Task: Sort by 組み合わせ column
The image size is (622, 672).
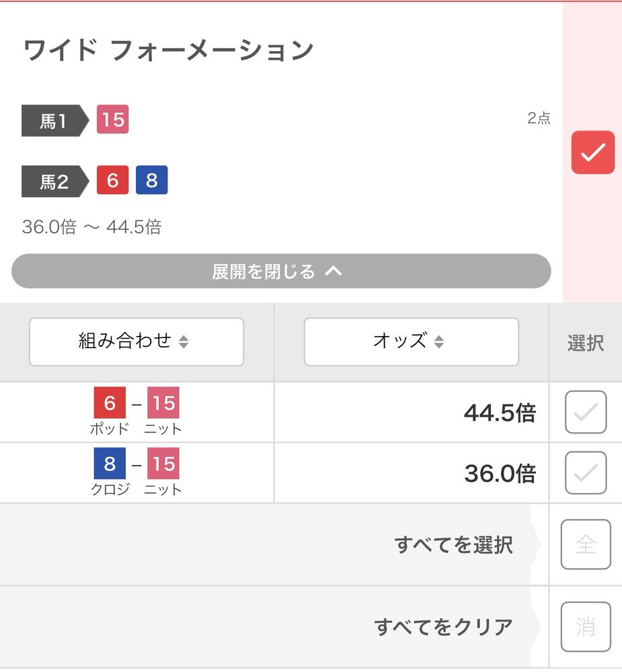Action: point(137,341)
